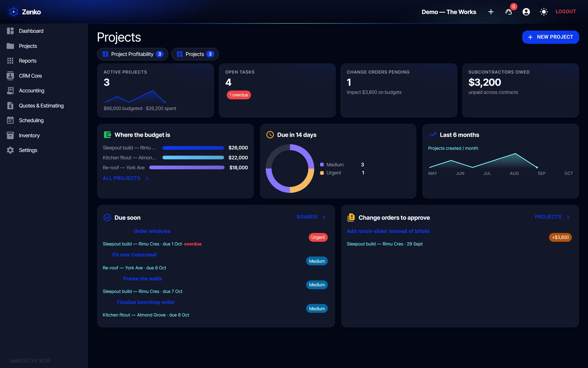Viewport: 588px width, 368px height.
Task: Open the ALL PROJECTS link
Action: click(121, 178)
